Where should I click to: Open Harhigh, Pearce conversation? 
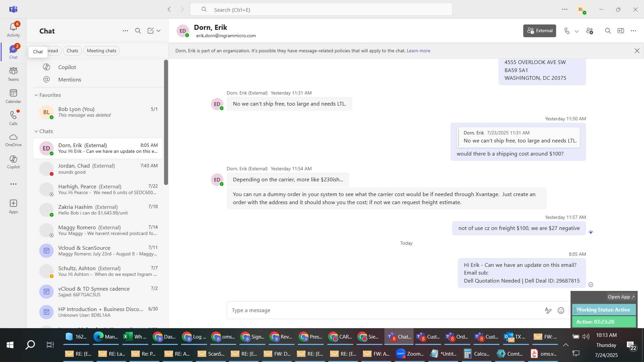point(98,189)
